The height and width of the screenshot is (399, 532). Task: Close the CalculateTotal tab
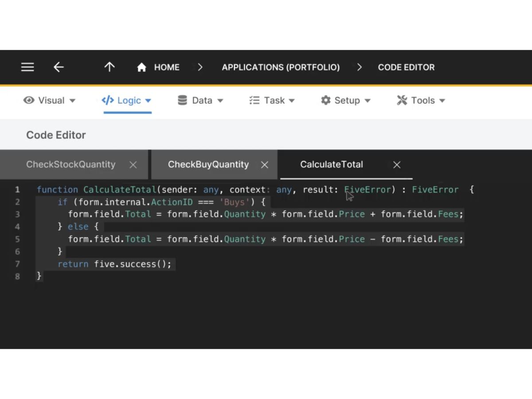click(397, 165)
